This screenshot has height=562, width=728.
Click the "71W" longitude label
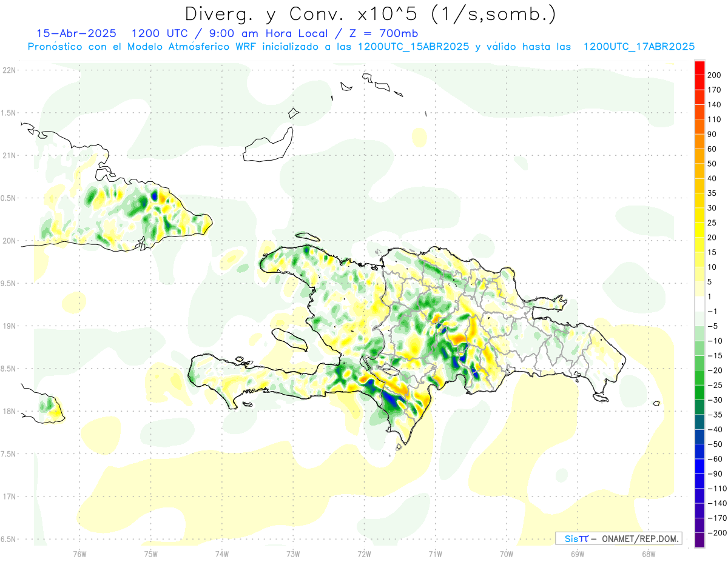435,554
